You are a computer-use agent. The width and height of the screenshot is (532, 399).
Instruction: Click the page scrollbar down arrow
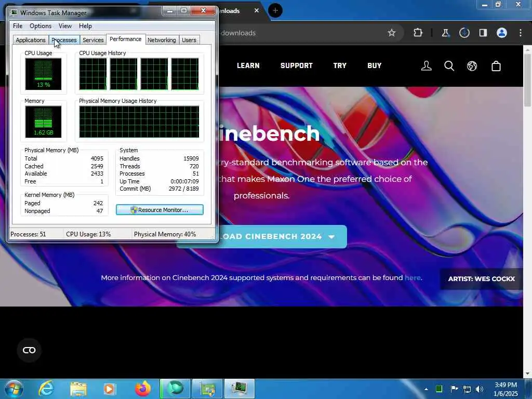click(527, 374)
